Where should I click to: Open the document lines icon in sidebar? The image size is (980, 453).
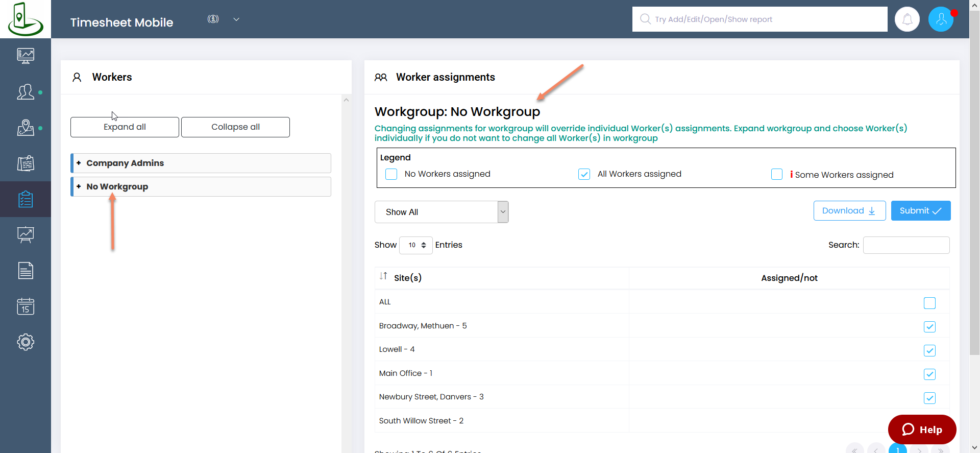click(26, 271)
